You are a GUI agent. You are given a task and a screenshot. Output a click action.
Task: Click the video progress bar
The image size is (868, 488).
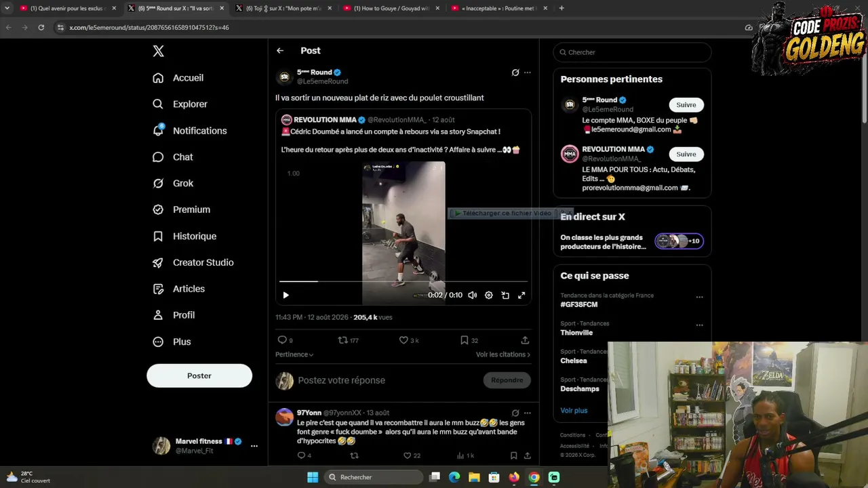(403, 281)
